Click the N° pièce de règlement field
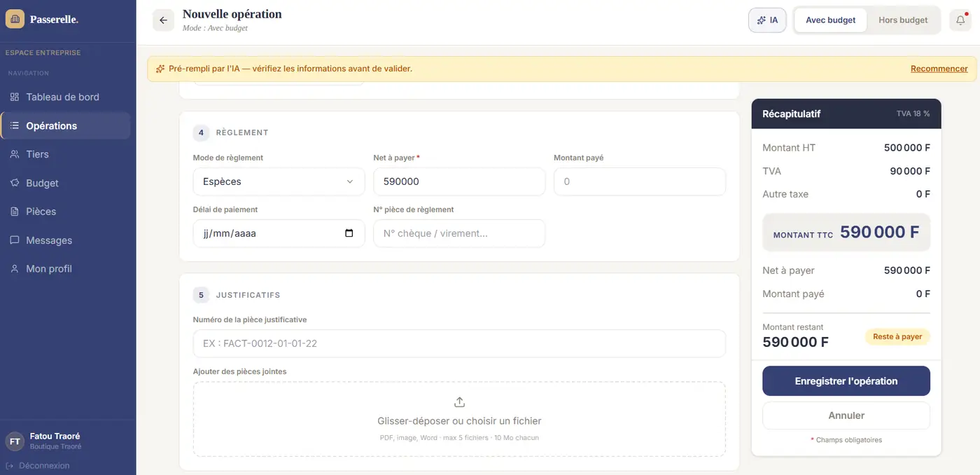This screenshot has height=475, width=980. tap(459, 233)
